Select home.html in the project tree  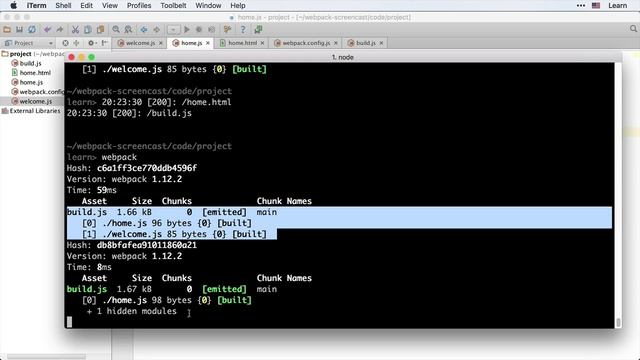click(31, 73)
